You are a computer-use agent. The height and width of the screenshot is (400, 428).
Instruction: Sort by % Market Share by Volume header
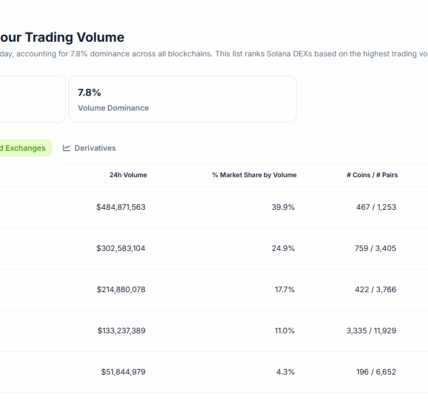pyautogui.click(x=254, y=175)
